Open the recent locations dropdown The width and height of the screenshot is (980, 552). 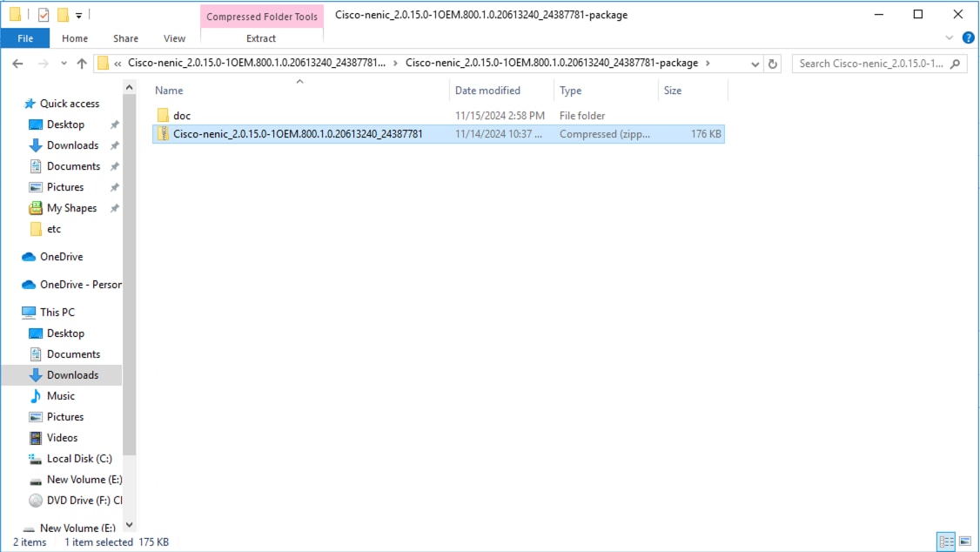pyautogui.click(x=64, y=64)
